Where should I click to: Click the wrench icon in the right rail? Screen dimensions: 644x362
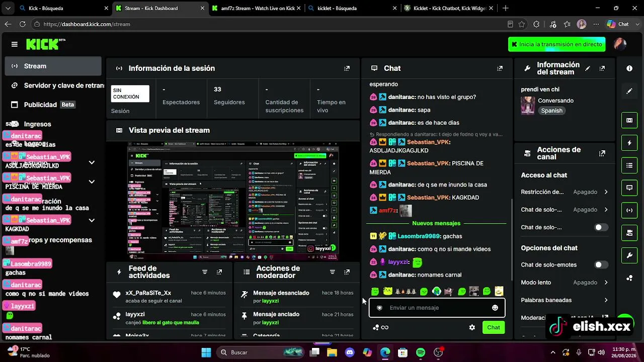click(629, 255)
